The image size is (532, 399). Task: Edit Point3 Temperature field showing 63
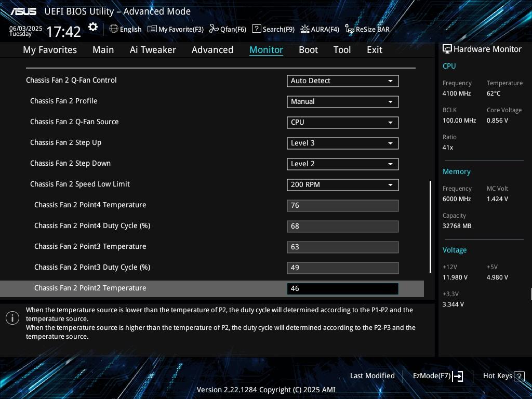tap(343, 247)
